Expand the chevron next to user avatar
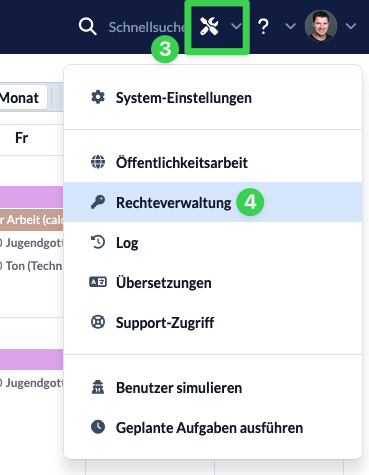This screenshot has height=475, width=369. coord(351,26)
